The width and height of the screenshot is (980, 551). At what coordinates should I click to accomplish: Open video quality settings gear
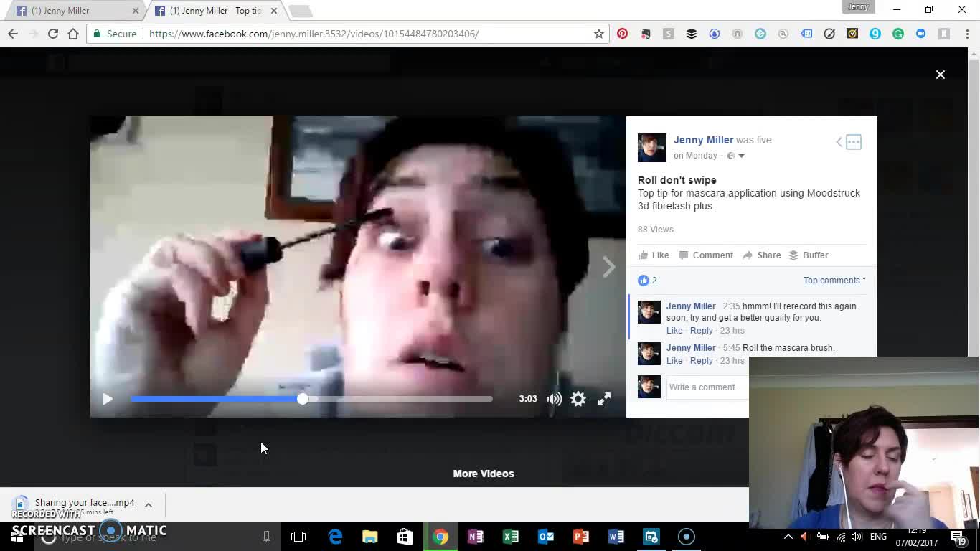(578, 399)
